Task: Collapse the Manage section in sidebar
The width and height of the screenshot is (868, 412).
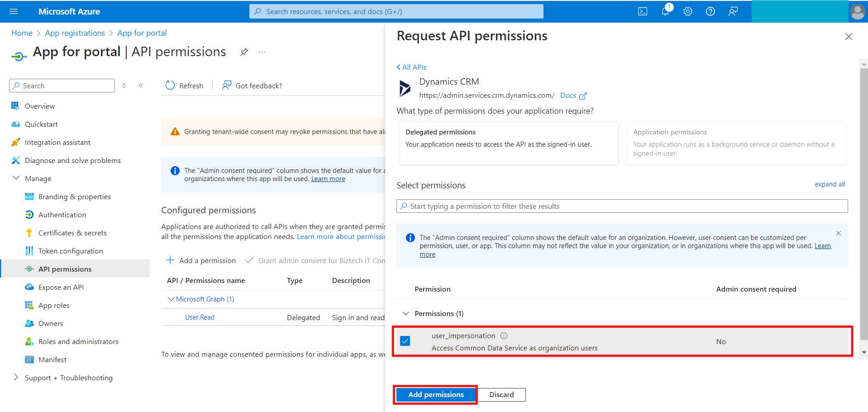Action: click(16, 178)
